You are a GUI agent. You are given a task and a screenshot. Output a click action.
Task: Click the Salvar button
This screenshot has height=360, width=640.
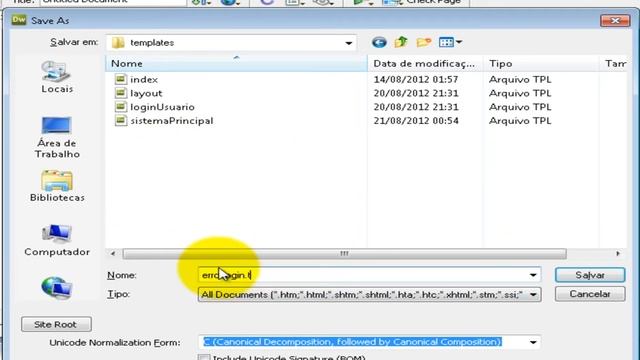click(x=590, y=275)
